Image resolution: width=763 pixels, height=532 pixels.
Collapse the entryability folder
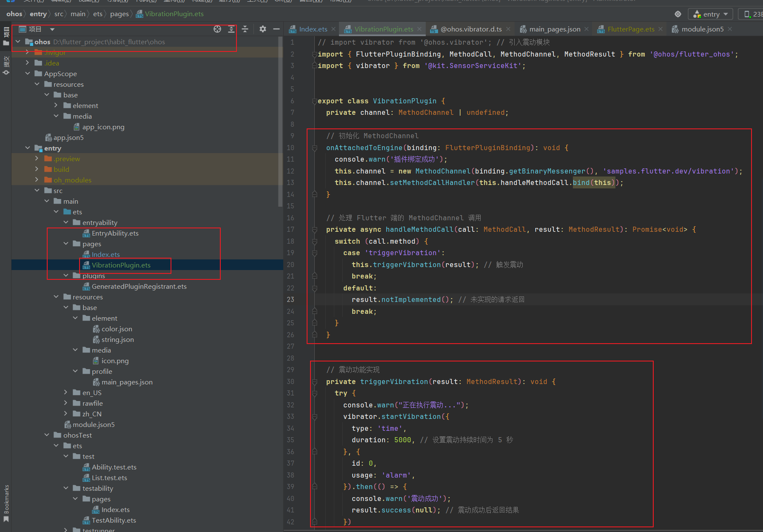[x=66, y=222]
